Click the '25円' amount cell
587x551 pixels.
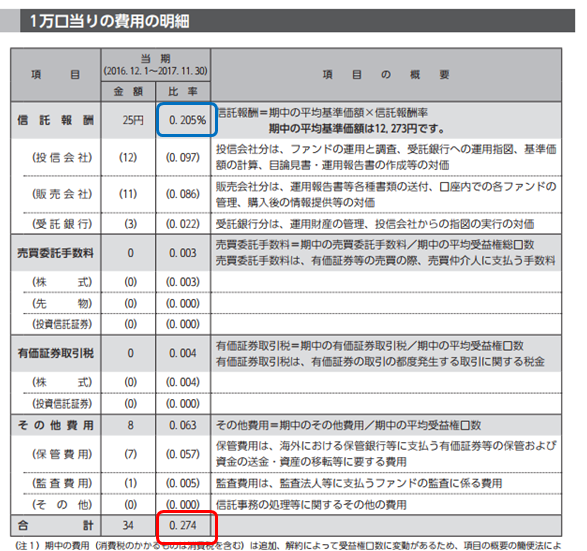133,120
